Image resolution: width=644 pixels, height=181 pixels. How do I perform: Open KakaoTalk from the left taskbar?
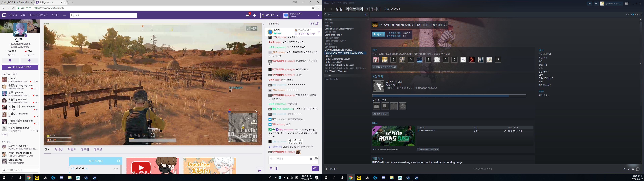[37, 178]
